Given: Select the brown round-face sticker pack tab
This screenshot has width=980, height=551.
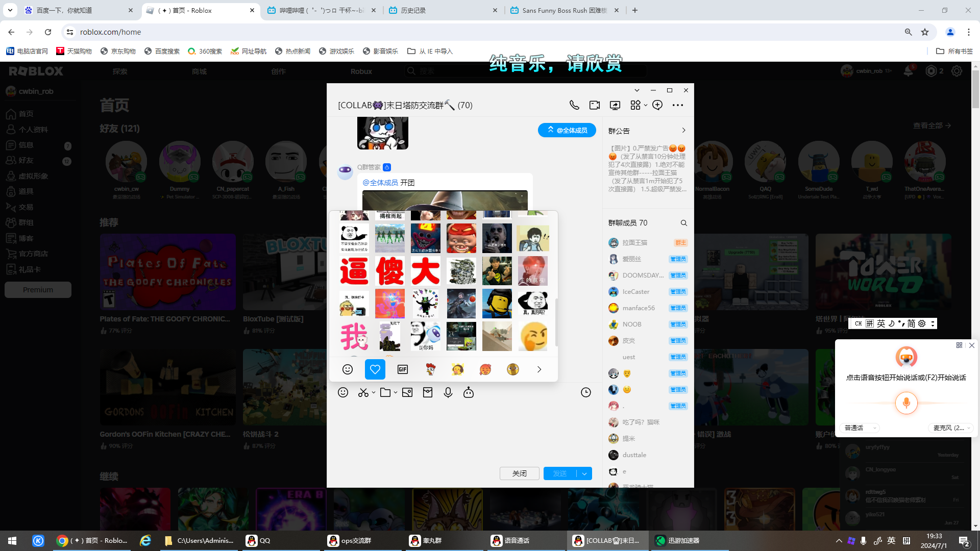Looking at the screenshot, I should [513, 369].
